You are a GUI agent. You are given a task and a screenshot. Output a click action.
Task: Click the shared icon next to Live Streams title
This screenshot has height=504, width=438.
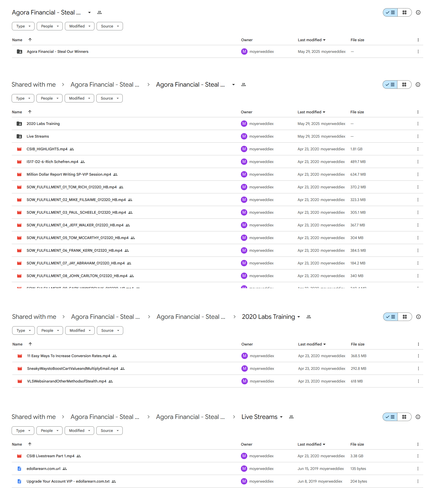[291, 417]
